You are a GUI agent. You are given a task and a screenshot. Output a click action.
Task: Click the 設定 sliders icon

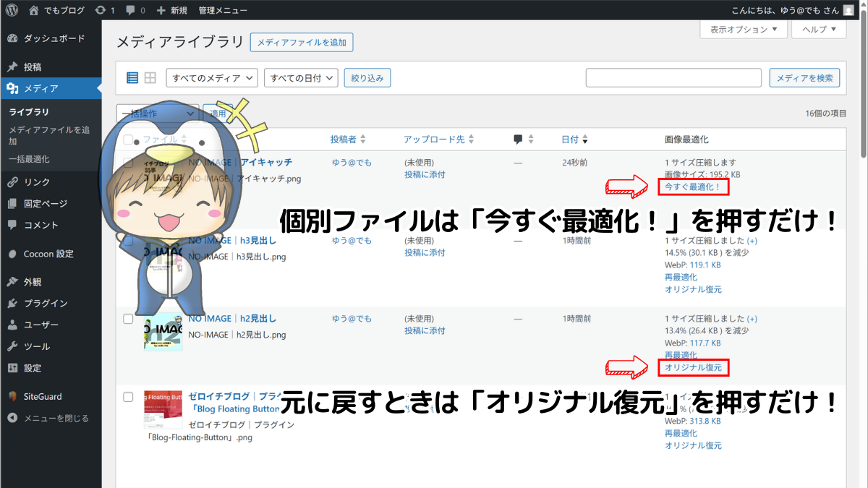coord(12,367)
